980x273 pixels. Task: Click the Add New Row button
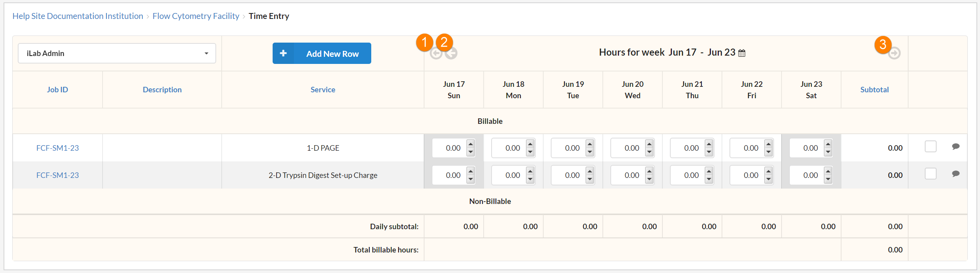click(332, 54)
